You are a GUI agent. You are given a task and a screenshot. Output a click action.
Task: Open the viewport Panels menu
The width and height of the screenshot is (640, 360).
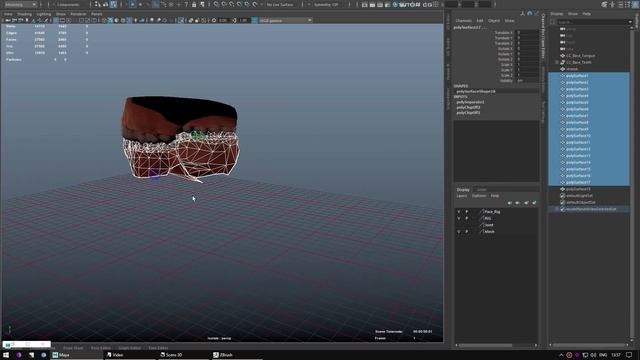pos(96,14)
